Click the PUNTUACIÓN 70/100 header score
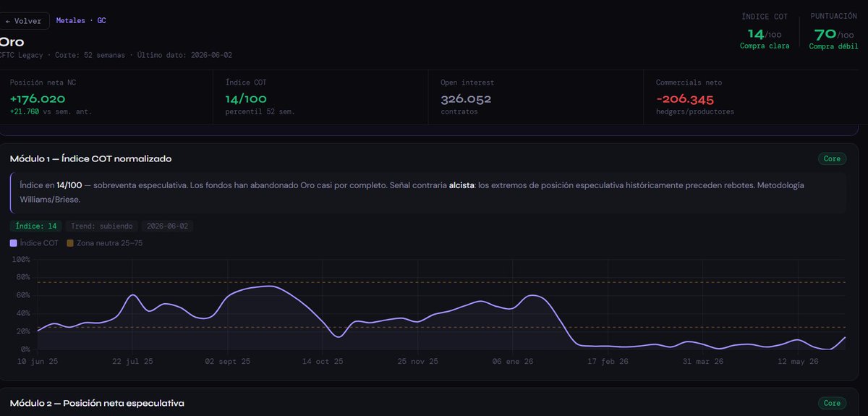This screenshot has height=416, width=868. pyautogui.click(x=834, y=33)
